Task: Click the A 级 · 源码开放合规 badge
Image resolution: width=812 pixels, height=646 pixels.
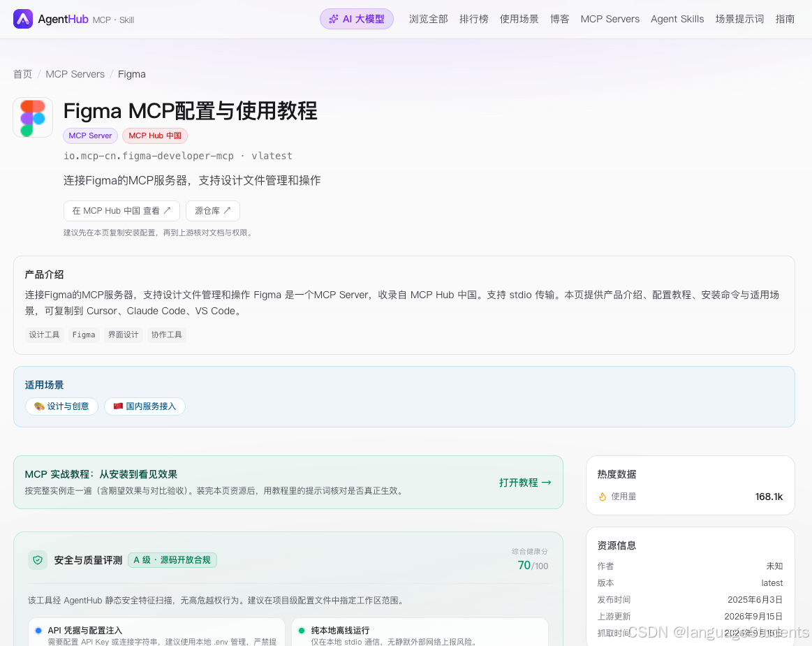Action: (172, 560)
